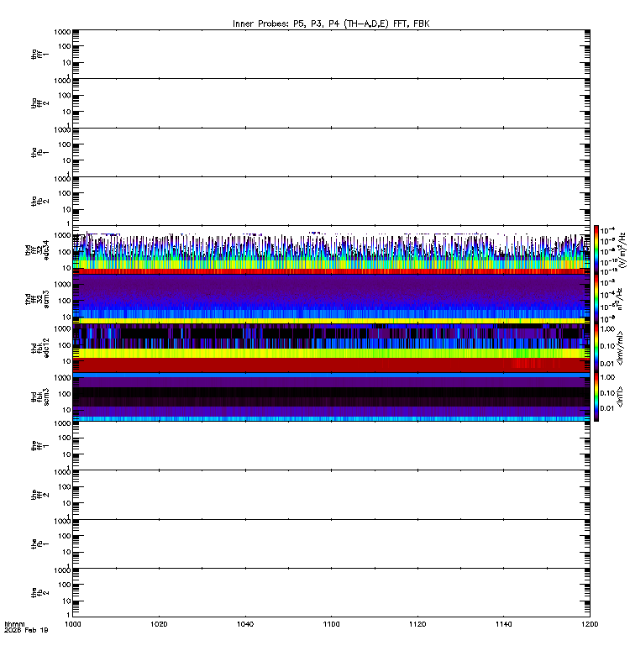
Task: Click the (V/m)²/Hz color bar
Action: [596, 250]
